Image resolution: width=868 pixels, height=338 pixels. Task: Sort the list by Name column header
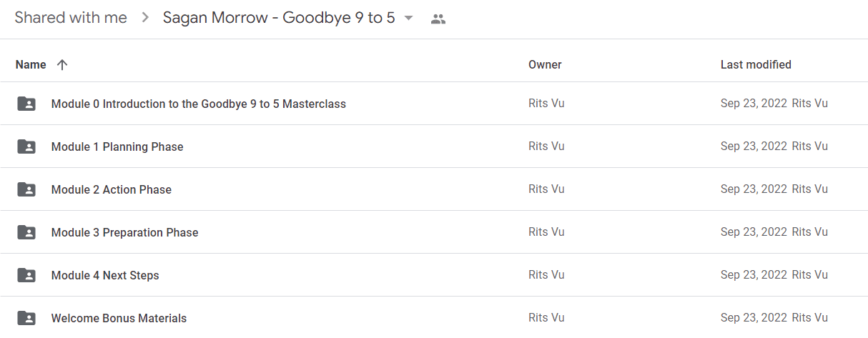pyautogui.click(x=31, y=65)
